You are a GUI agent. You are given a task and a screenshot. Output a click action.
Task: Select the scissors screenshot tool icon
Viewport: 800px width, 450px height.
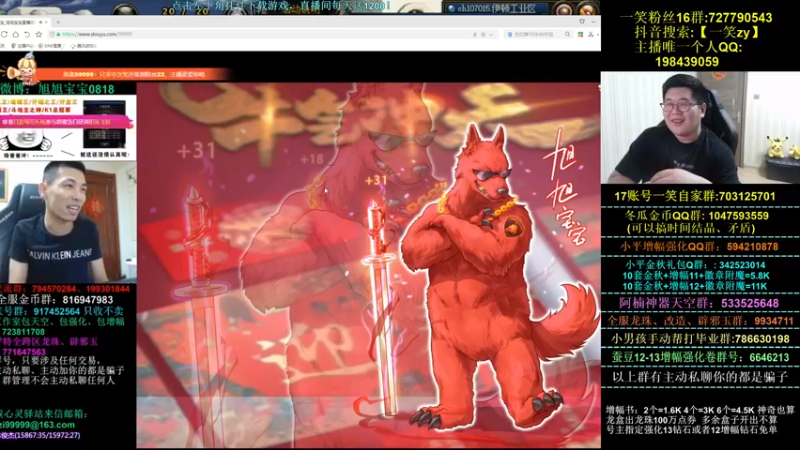click(x=590, y=34)
